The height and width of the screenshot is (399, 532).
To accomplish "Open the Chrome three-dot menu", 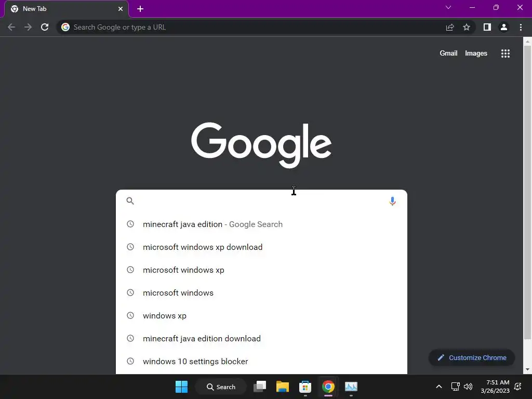I will (521, 27).
